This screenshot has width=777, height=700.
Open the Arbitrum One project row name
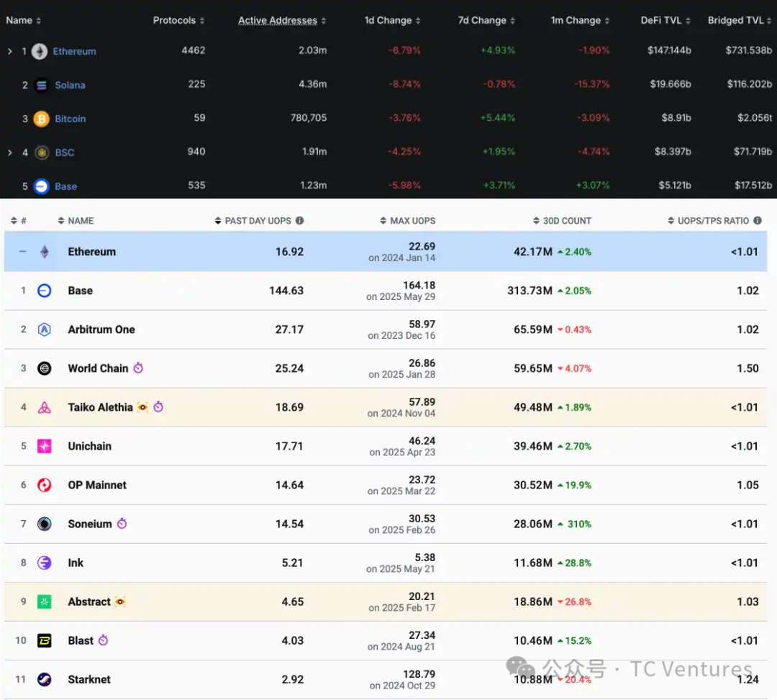point(101,329)
